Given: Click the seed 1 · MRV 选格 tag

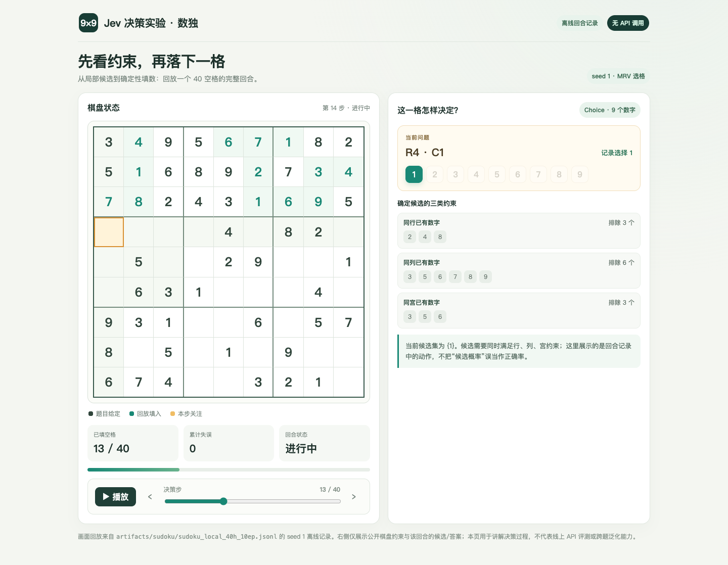Looking at the screenshot, I should tap(618, 76).
